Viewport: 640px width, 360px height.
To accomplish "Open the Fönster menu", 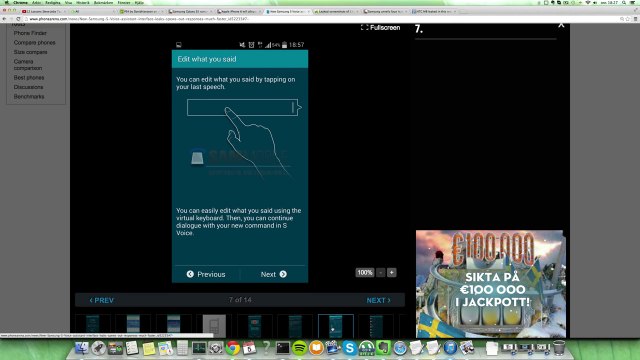I will click(124, 2).
